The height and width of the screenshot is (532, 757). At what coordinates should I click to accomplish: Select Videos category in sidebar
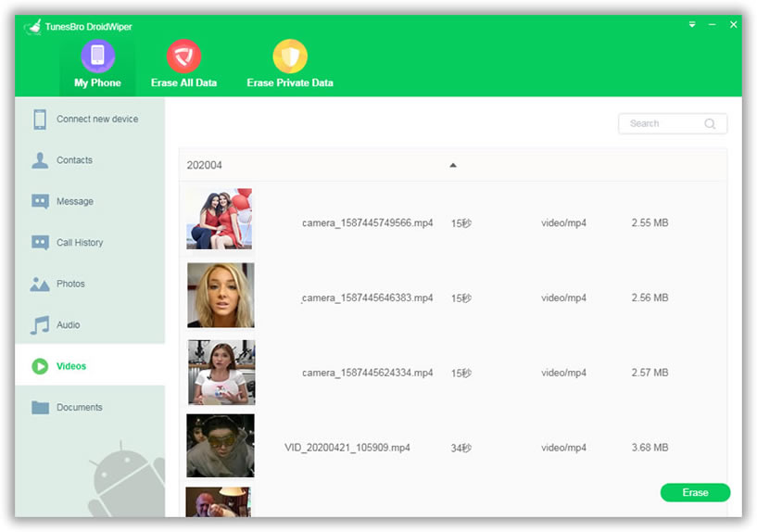click(x=90, y=365)
